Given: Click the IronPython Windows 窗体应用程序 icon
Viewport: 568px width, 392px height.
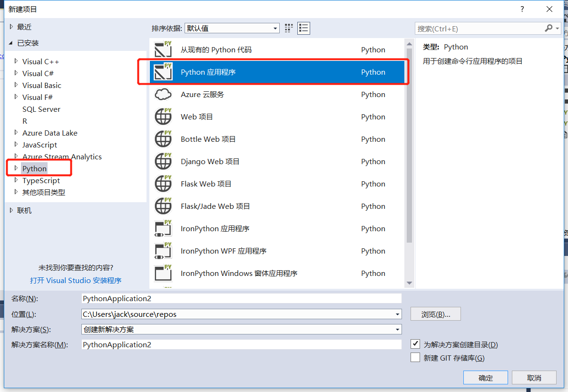Looking at the screenshot, I should 163,273.
